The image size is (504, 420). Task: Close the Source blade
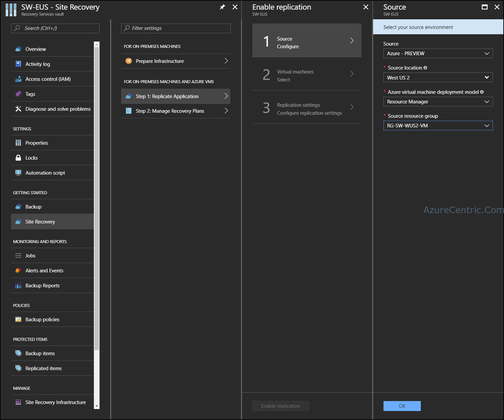click(497, 7)
